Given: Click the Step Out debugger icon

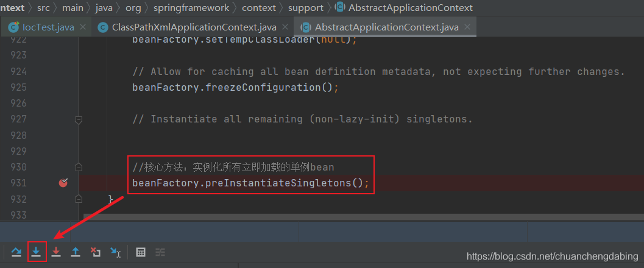Looking at the screenshot, I should pyautogui.click(x=76, y=252).
